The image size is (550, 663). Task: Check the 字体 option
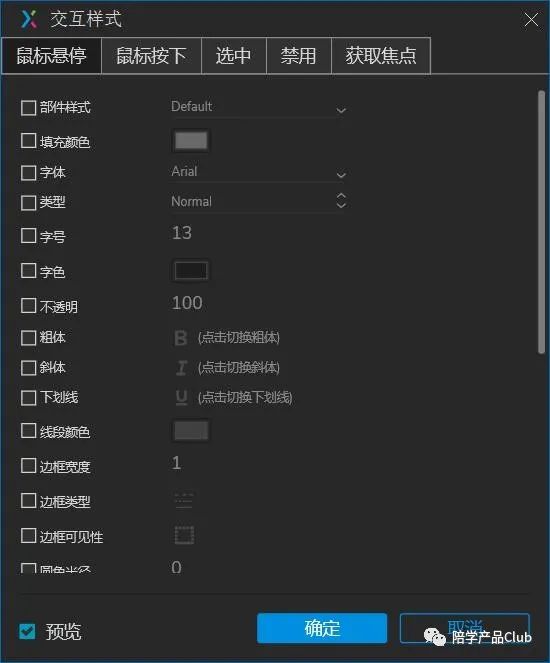(x=28, y=173)
